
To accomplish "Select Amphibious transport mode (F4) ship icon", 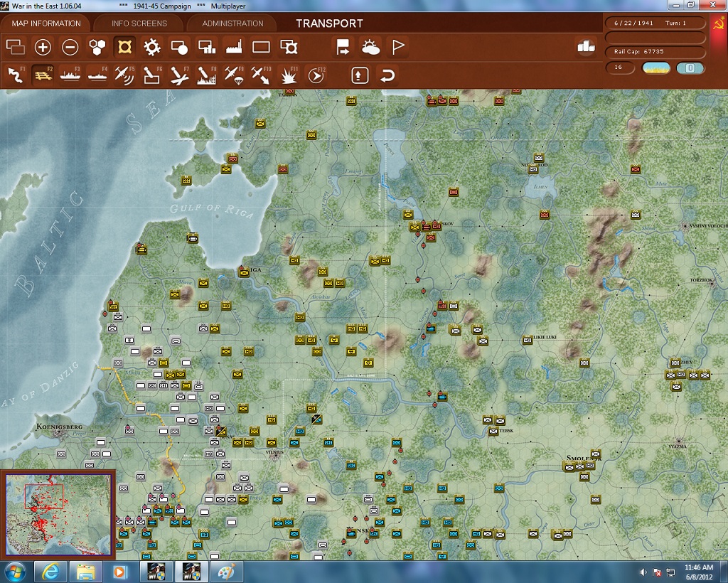I will [97, 75].
